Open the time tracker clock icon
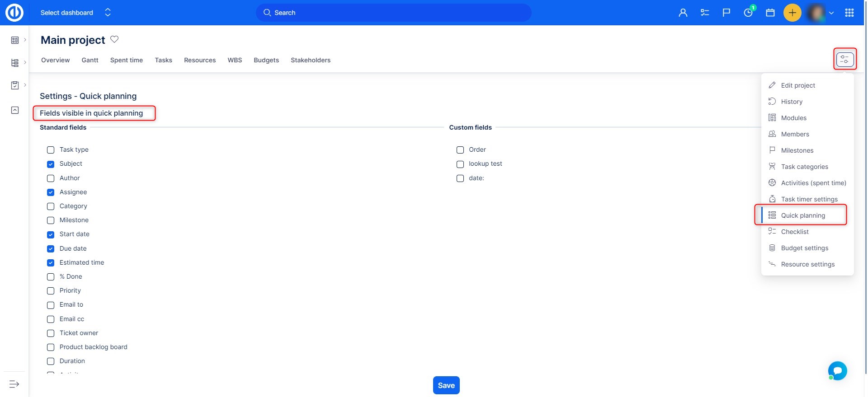Image resolution: width=868 pixels, height=397 pixels. coord(748,13)
